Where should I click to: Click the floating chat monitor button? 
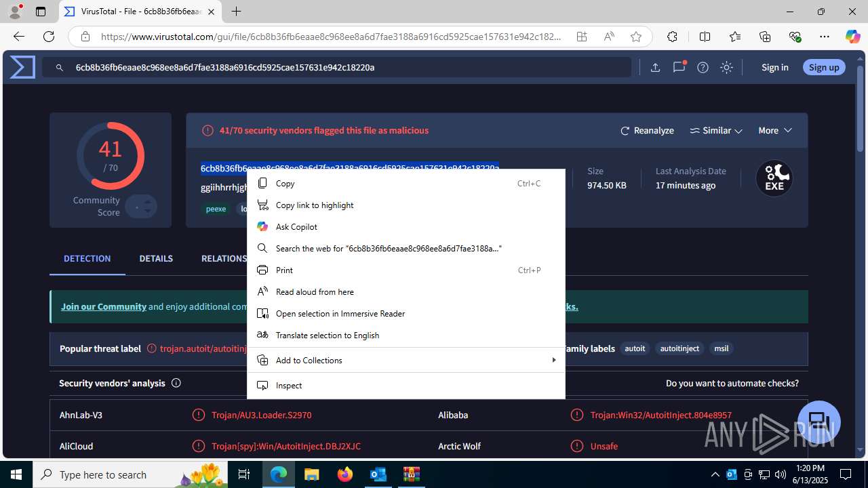(x=818, y=421)
